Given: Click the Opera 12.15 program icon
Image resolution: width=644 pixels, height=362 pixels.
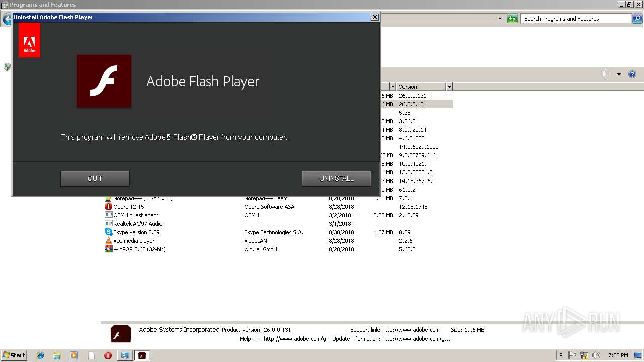Looking at the screenshot, I should click(108, 207).
